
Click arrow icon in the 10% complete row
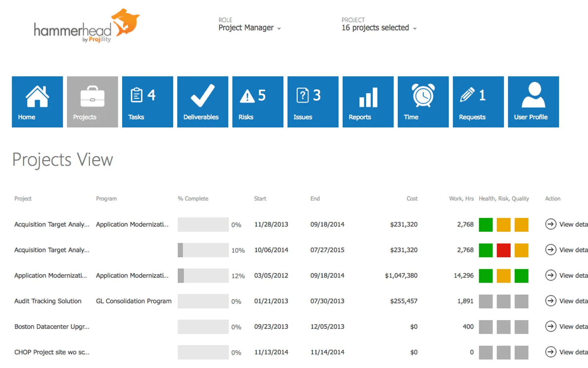[551, 250]
